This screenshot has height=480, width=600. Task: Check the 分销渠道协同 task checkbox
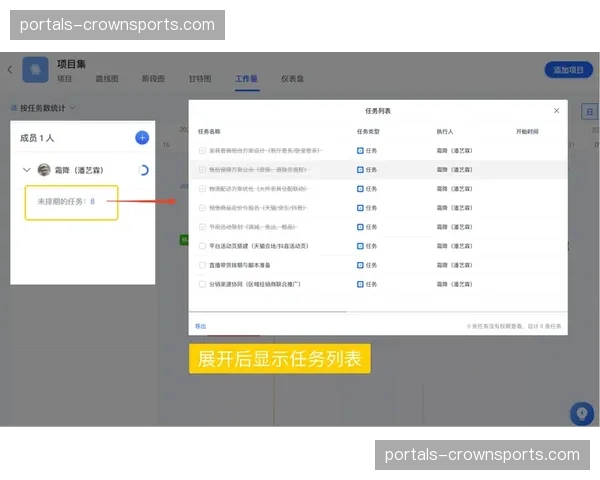tap(202, 284)
